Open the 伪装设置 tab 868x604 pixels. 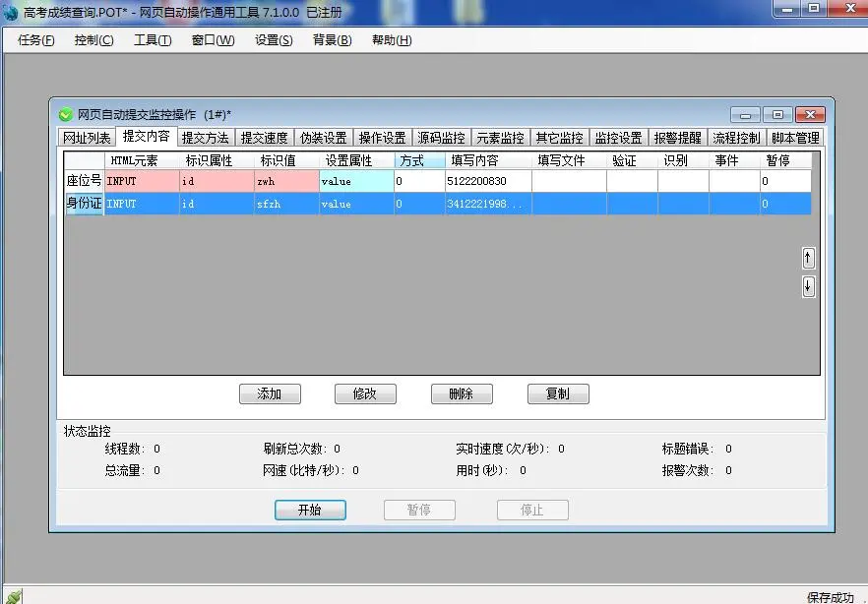323,138
